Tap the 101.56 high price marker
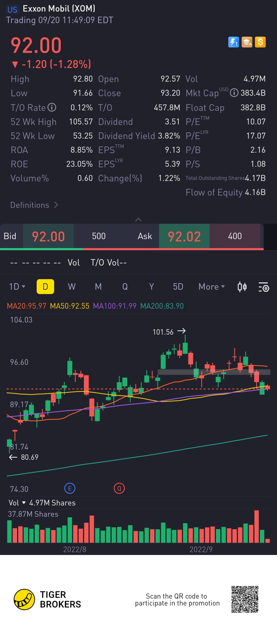The height and width of the screenshot is (644, 277). click(169, 332)
